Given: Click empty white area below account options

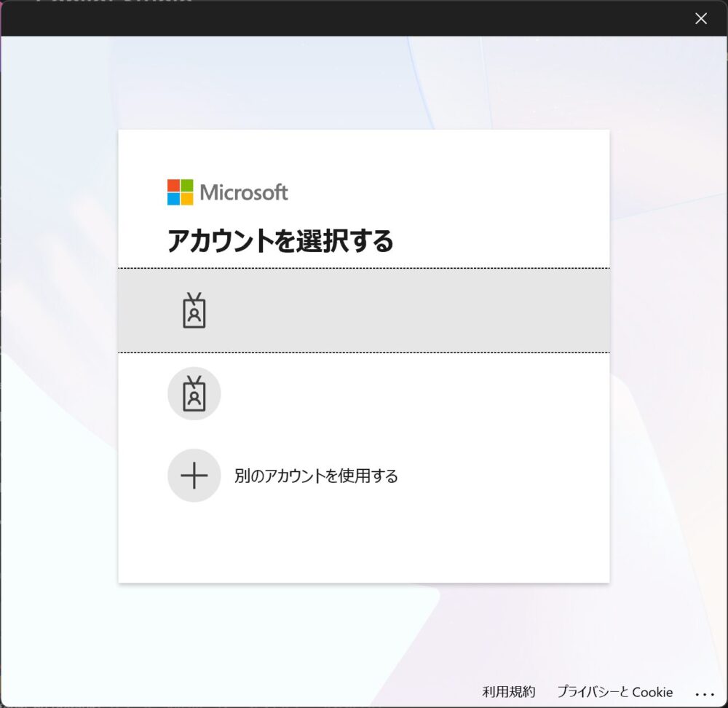Looking at the screenshot, I should (x=364, y=546).
